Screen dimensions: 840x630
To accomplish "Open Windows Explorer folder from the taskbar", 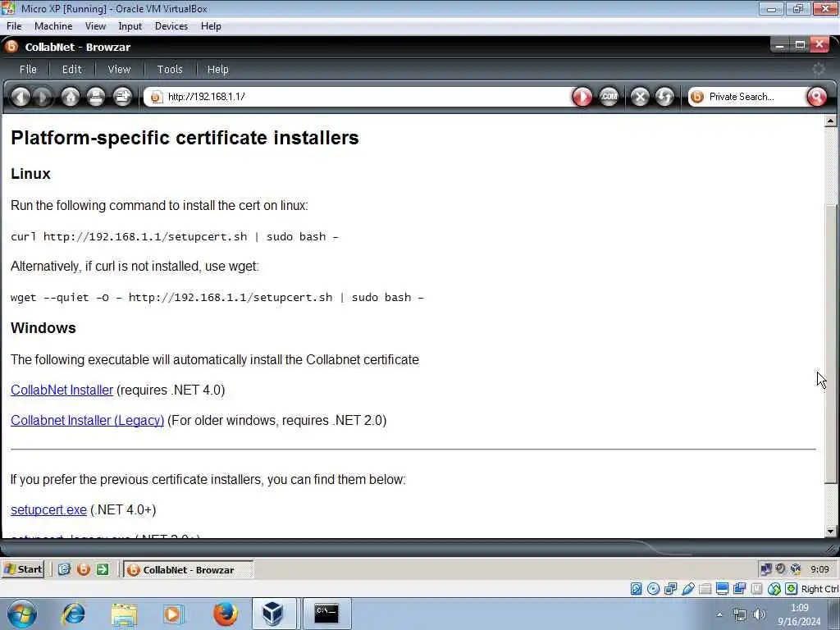I will [x=125, y=614].
